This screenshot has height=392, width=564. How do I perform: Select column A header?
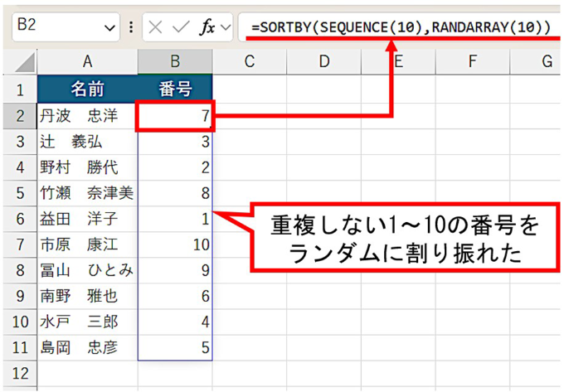pyautogui.click(x=87, y=62)
